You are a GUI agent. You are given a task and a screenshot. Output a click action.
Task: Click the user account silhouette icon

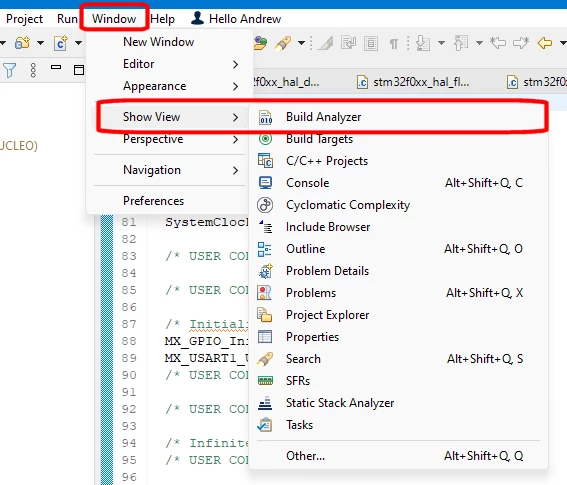click(x=197, y=18)
